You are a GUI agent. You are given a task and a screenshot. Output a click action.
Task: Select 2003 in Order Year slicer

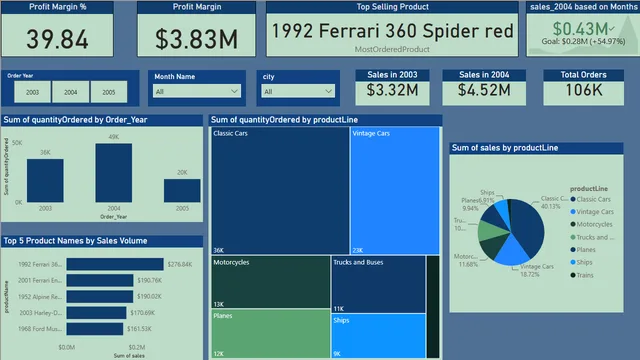(x=33, y=92)
